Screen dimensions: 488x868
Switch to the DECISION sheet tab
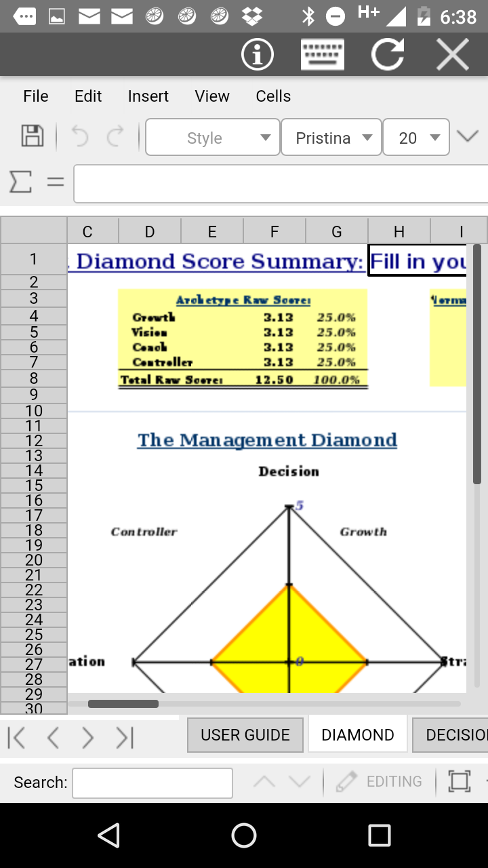tap(450, 735)
